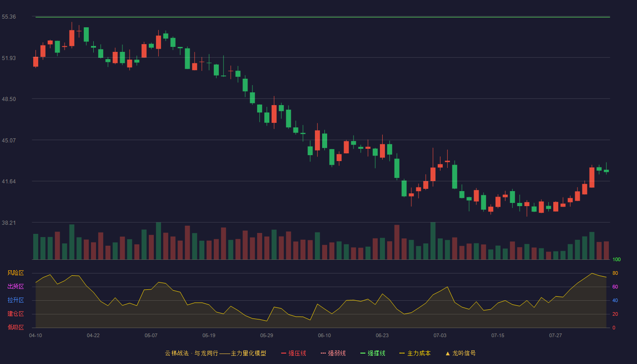Click the 48.50 price level label

[9, 99]
